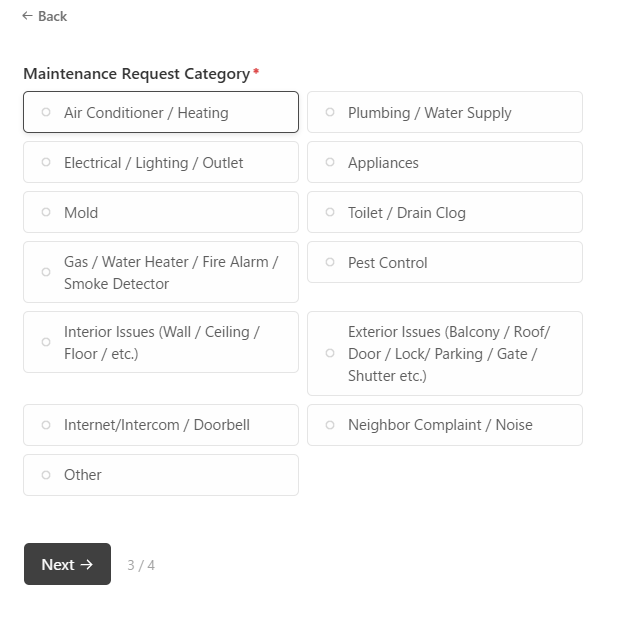Choose Plumbing / Water Supply category
The height and width of the screenshot is (622, 625).
[x=444, y=113]
